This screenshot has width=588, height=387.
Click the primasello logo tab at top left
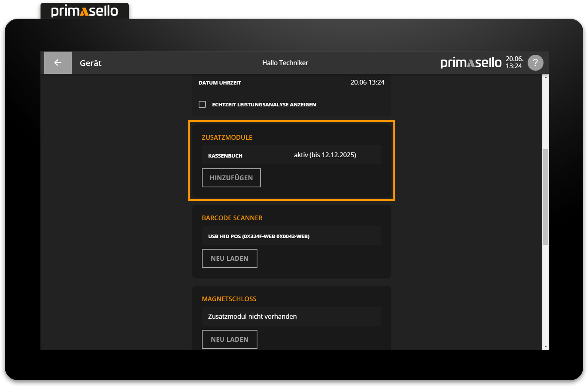pyautogui.click(x=85, y=11)
